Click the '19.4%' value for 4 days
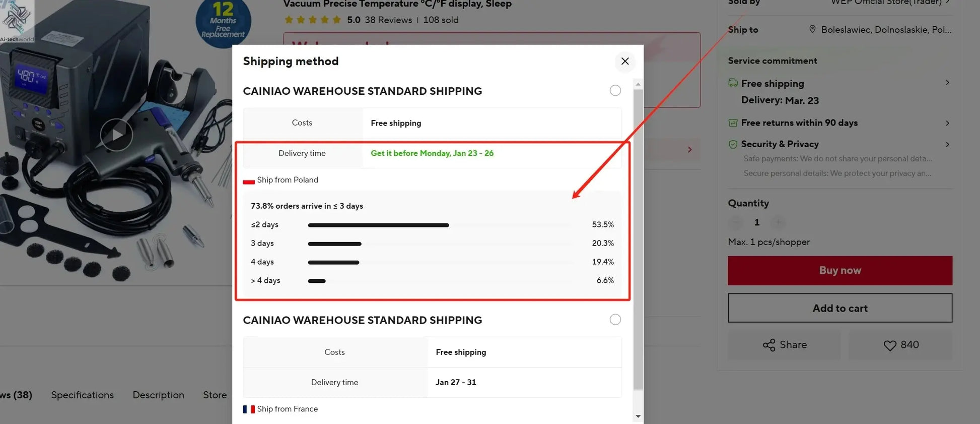 (x=603, y=262)
